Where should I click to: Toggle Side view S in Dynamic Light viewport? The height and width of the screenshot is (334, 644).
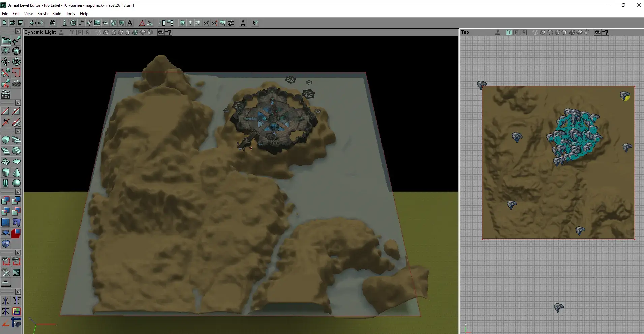pos(87,32)
